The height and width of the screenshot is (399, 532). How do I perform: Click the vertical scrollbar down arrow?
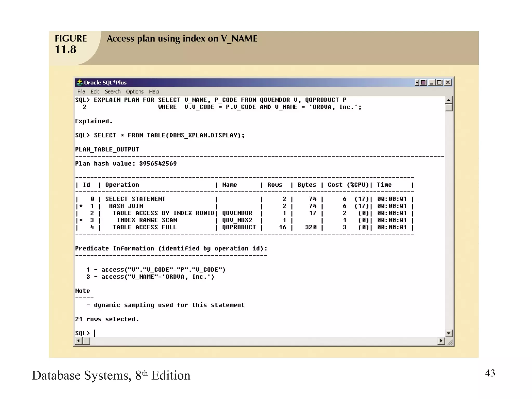pos(449,333)
